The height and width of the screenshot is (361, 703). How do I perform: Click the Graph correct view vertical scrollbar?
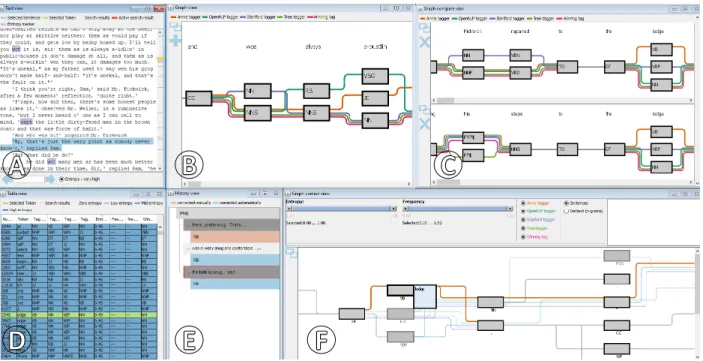pyautogui.click(x=697, y=304)
